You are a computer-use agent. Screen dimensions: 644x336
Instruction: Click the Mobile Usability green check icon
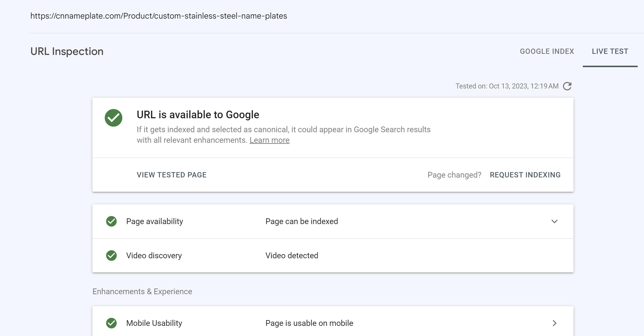point(111,323)
